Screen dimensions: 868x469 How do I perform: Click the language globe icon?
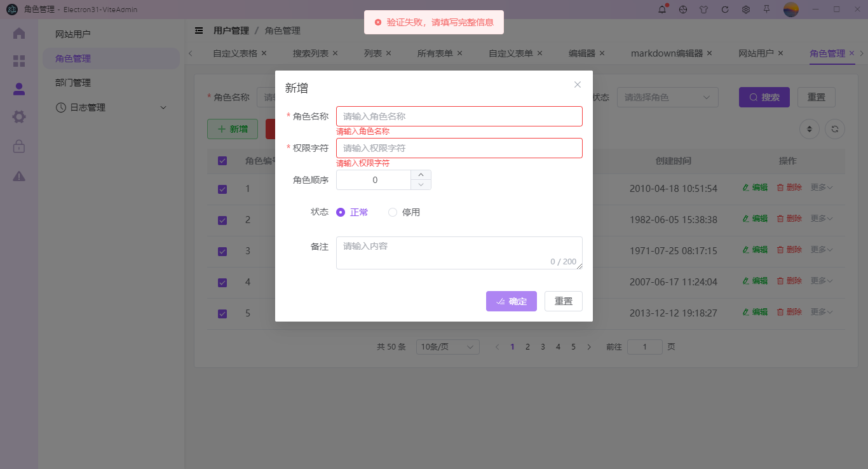pyautogui.click(x=682, y=10)
